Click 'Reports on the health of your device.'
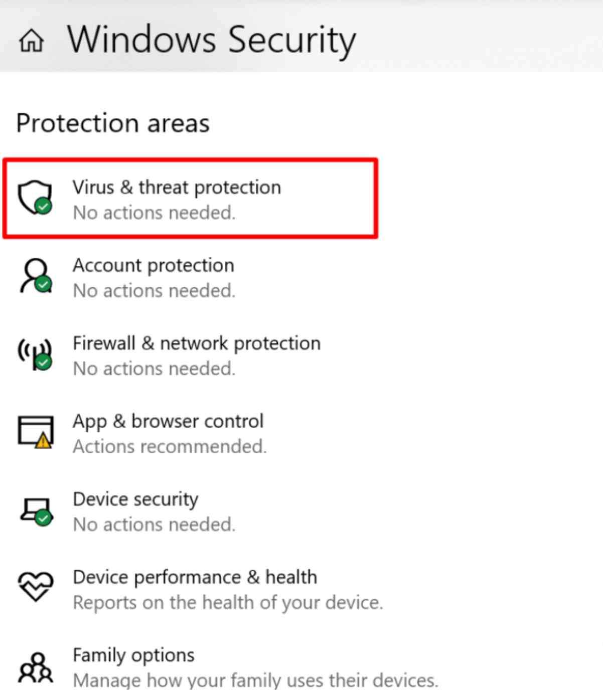Image resolution: width=603 pixels, height=700 pixels. coord(228,602)
